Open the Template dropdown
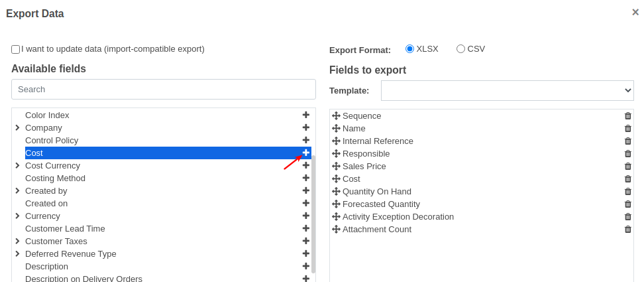This screenshot has height=282, width=644. click(x=507, y=90)
